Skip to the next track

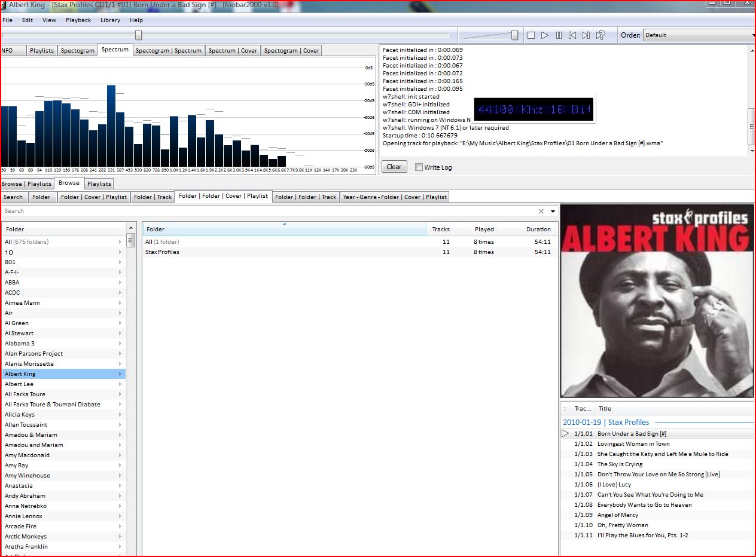586,35
